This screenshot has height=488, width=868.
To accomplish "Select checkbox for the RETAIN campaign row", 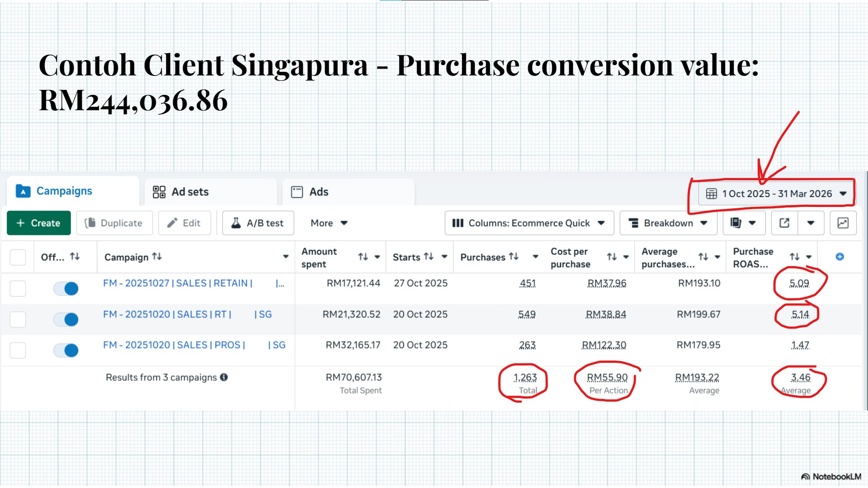I will 18,288.
